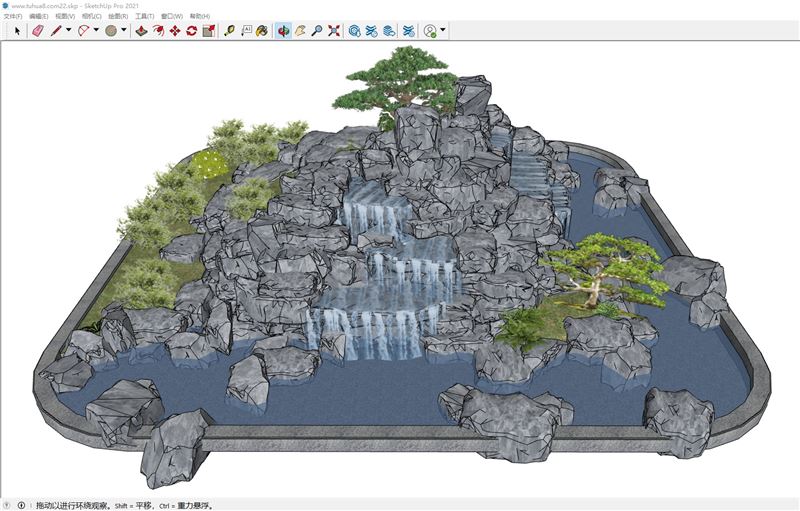
Task: Select the Push/Pull tool
Action: 141,31
